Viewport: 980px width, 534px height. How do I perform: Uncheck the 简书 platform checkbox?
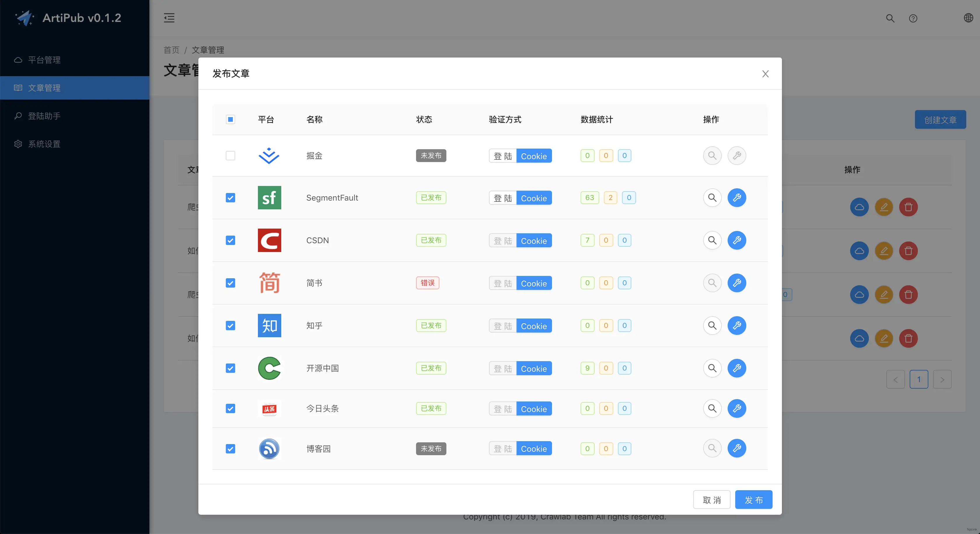[x=230, y=283]
